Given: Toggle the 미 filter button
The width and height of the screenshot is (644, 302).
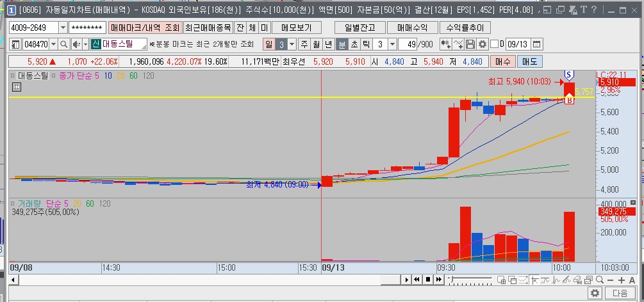Looking at the screenshot, I should click(264, 28).
